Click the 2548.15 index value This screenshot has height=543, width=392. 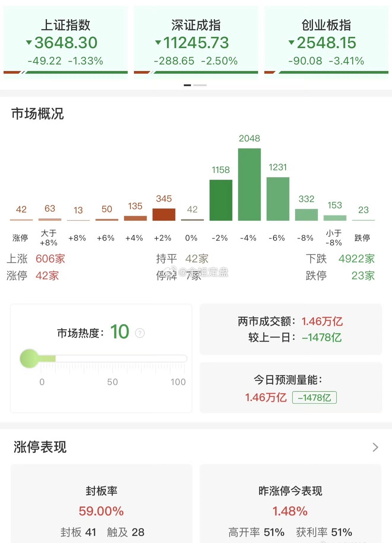327,43
